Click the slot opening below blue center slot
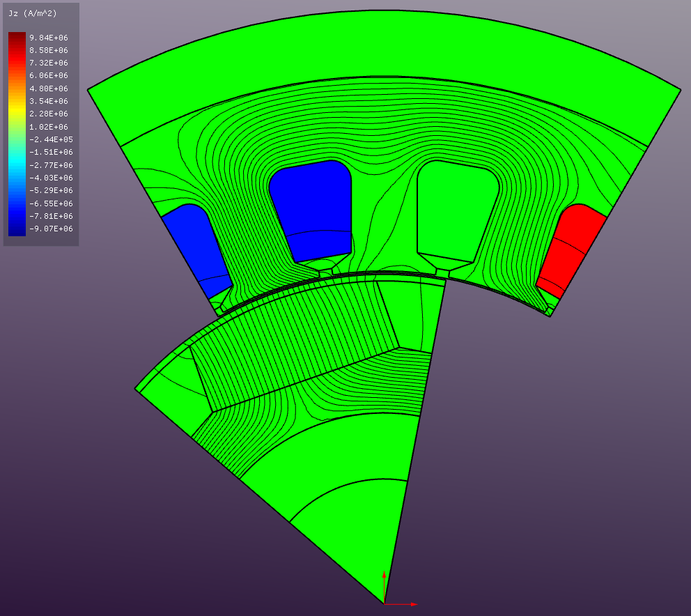 click(x=325, y=265)
